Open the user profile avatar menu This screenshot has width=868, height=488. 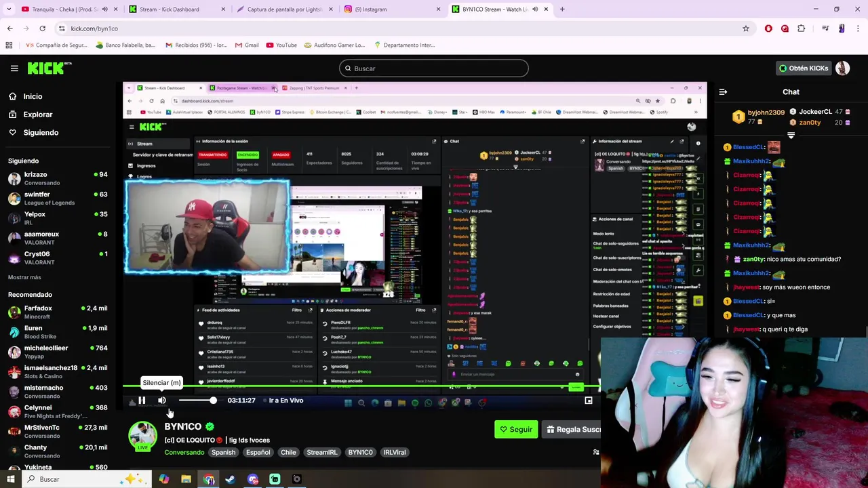click(x=842, y=68)
